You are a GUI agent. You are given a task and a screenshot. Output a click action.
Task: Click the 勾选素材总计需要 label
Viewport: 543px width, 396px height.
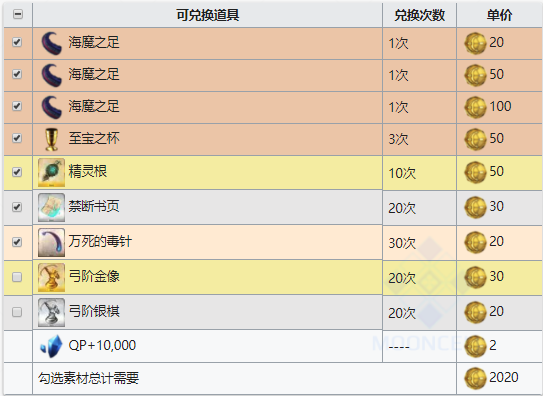pyautogui.click(x=89, y=378)
